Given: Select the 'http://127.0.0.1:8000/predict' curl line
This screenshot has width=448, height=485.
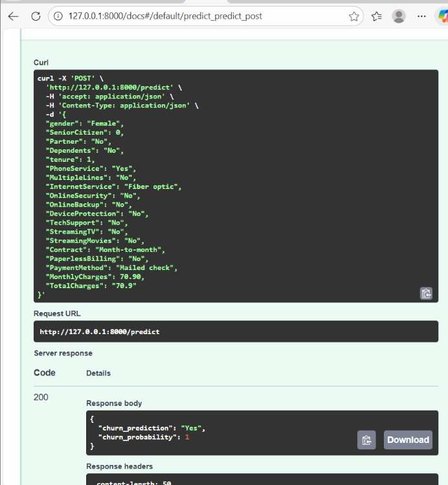Looking at the screenshot, I should click(x=114, y=87).
